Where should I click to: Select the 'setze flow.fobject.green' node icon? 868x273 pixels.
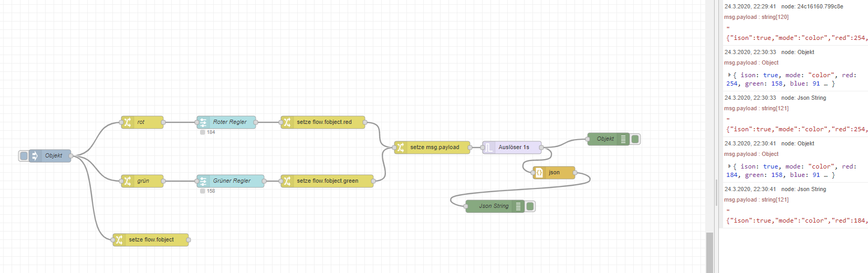pos(287,181)
